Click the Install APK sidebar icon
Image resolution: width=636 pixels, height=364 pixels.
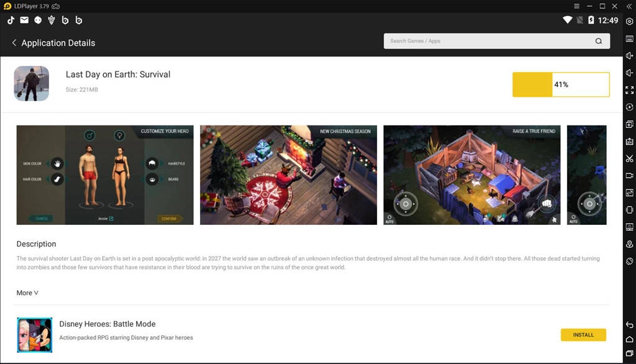point(630,141)
